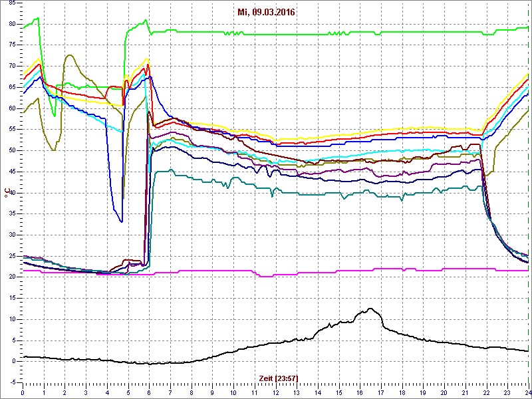This screenshot has height=399, width=532.
Task: Click y-axis value 50
Action: [12, 151]
